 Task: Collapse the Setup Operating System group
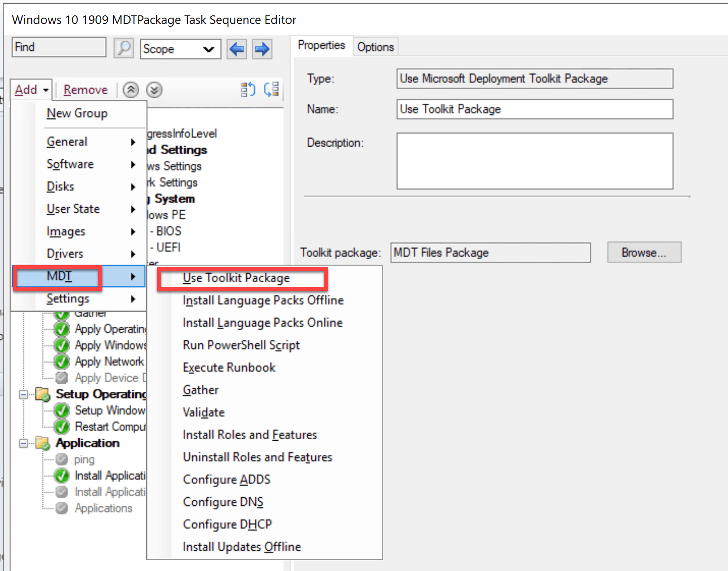(24, 395)
